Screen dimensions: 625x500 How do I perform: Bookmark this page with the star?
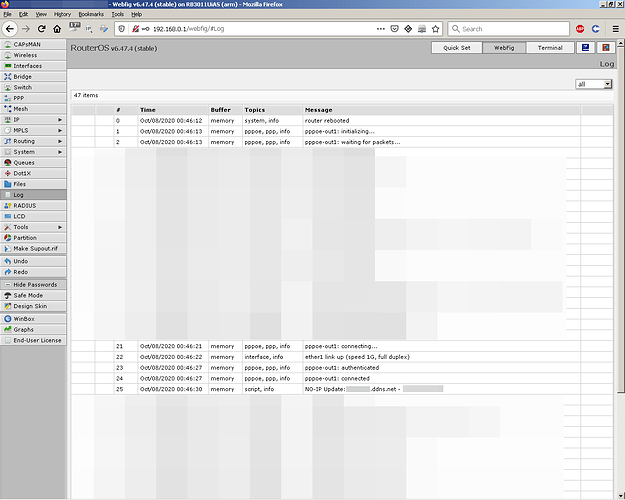tap(435, 29)
